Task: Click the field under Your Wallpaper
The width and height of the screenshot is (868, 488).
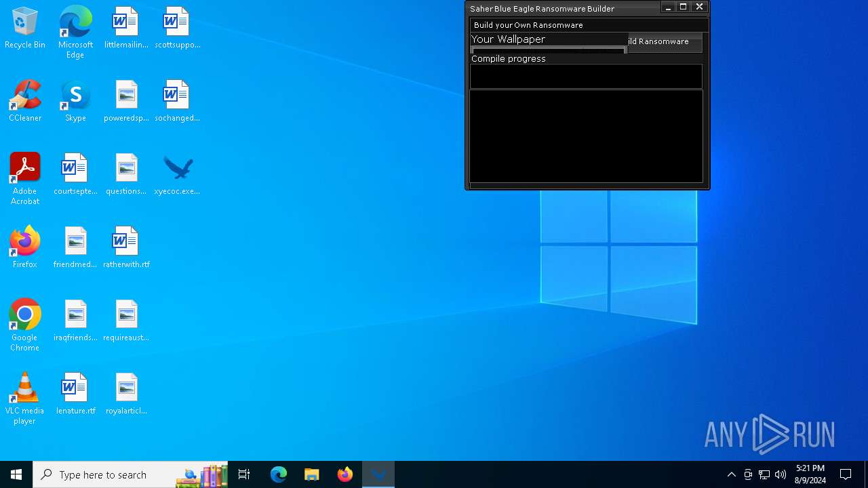Action: click(548, 50)
